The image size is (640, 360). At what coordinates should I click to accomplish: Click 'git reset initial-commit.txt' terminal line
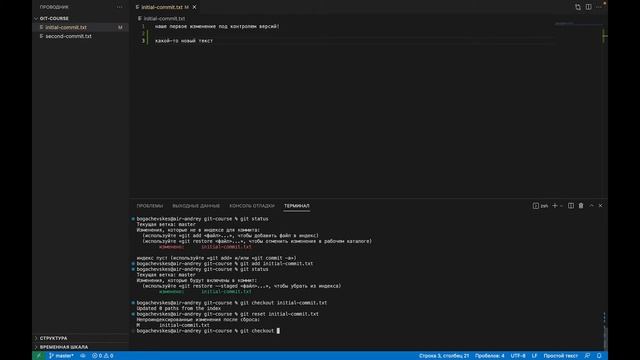point(227,314)
